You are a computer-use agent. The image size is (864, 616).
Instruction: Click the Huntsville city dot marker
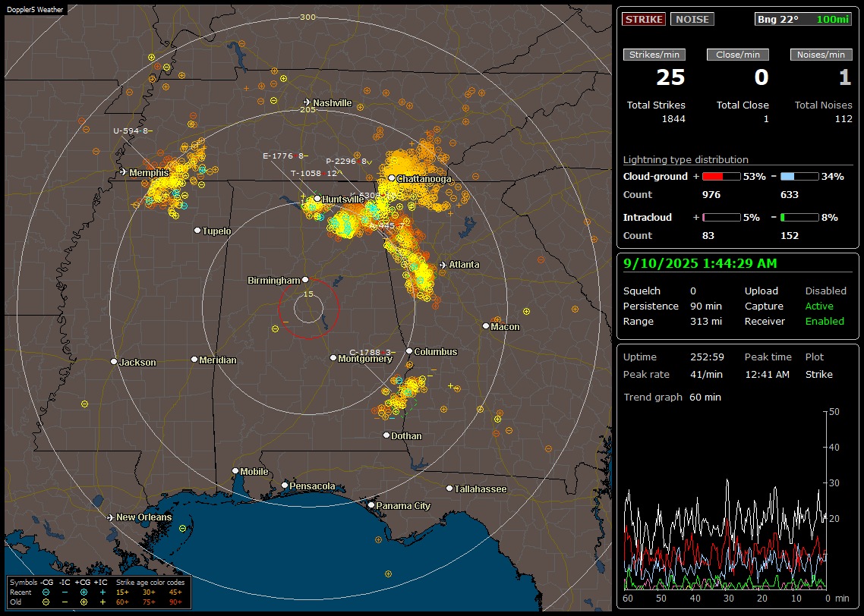click(317, 198)
